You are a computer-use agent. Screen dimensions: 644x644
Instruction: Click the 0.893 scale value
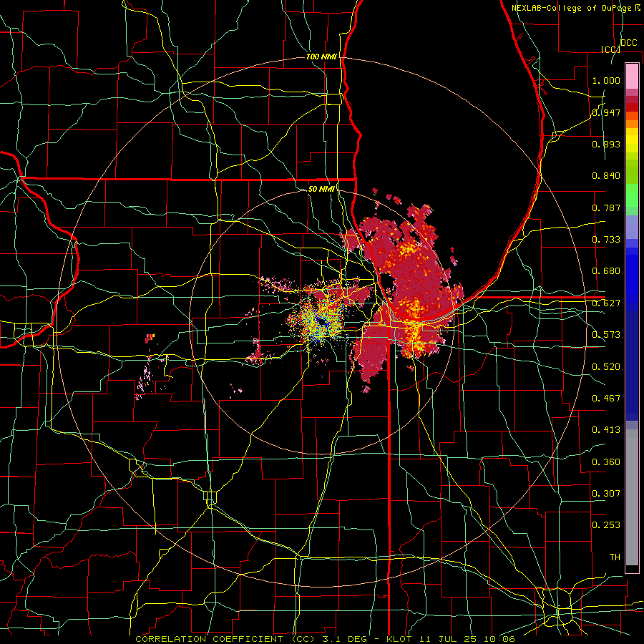tap(606, 144)
